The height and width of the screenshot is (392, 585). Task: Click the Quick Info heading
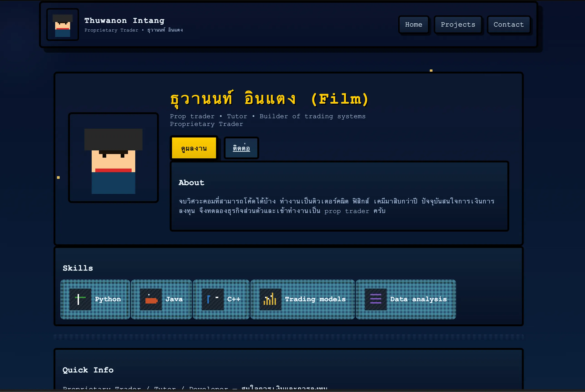(x=88, y=370)
